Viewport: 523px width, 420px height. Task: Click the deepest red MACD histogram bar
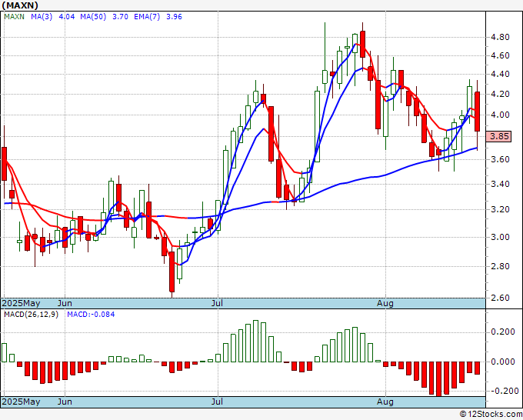[439, 378]
